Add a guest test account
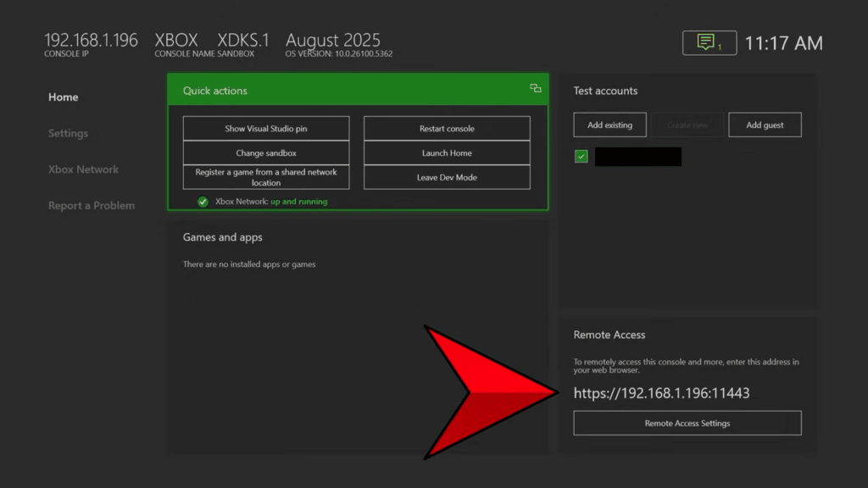Viewport: 868px width, 488px height. click(x=765, y=124)
